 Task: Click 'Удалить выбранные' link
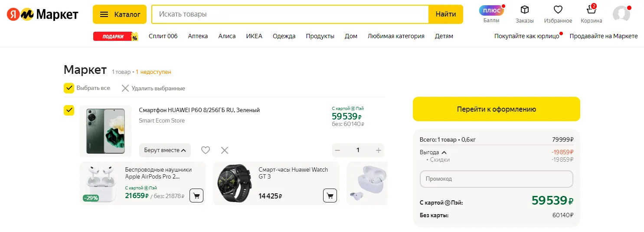153,88
